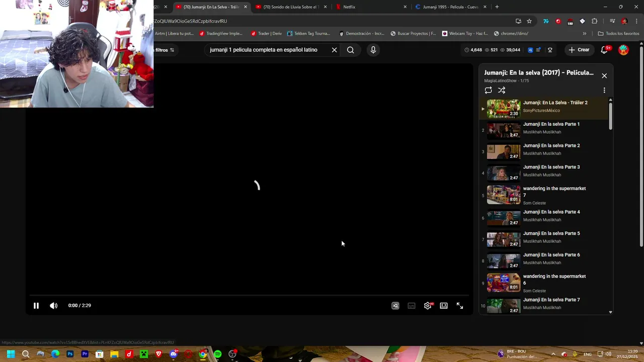Open Chrome three-dot menu
The image size is (644, 362).
636,21
